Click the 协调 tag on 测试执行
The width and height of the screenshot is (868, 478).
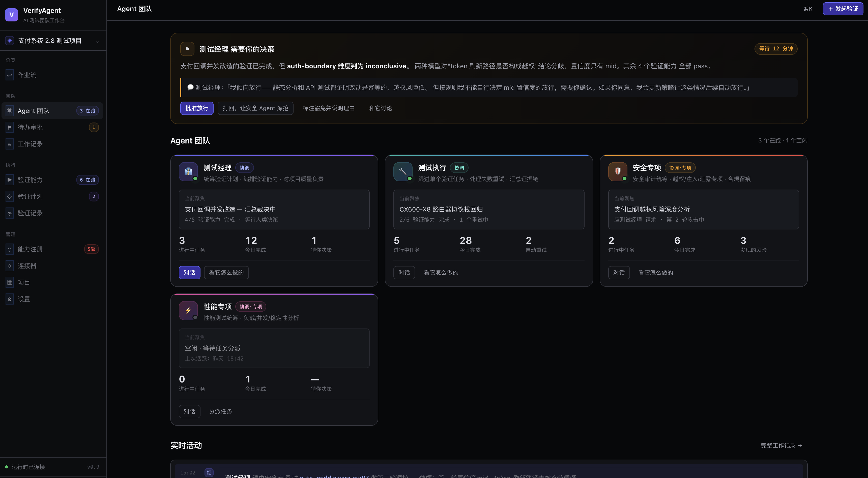point(459,168)
